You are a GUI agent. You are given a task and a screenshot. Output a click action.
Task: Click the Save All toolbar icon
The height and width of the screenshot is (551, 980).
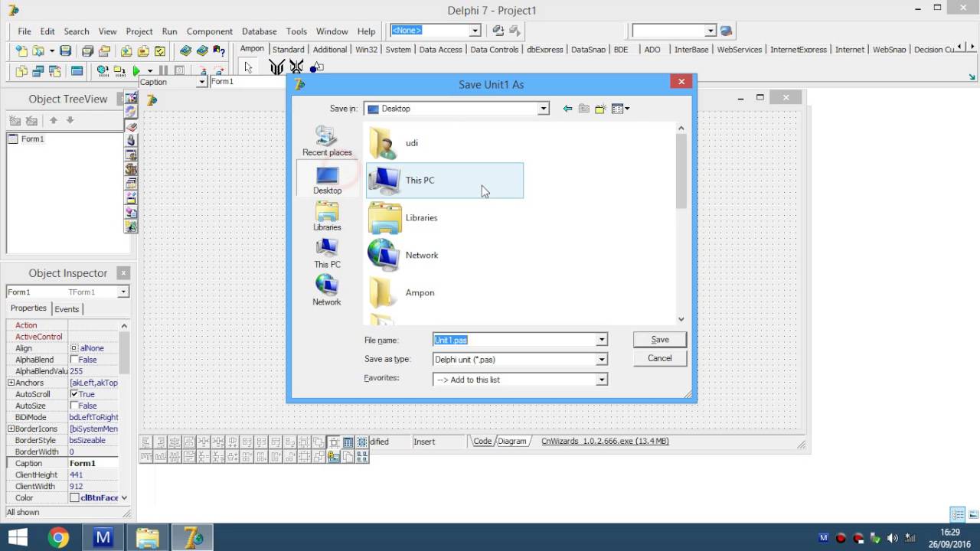(x=87, y=51)
